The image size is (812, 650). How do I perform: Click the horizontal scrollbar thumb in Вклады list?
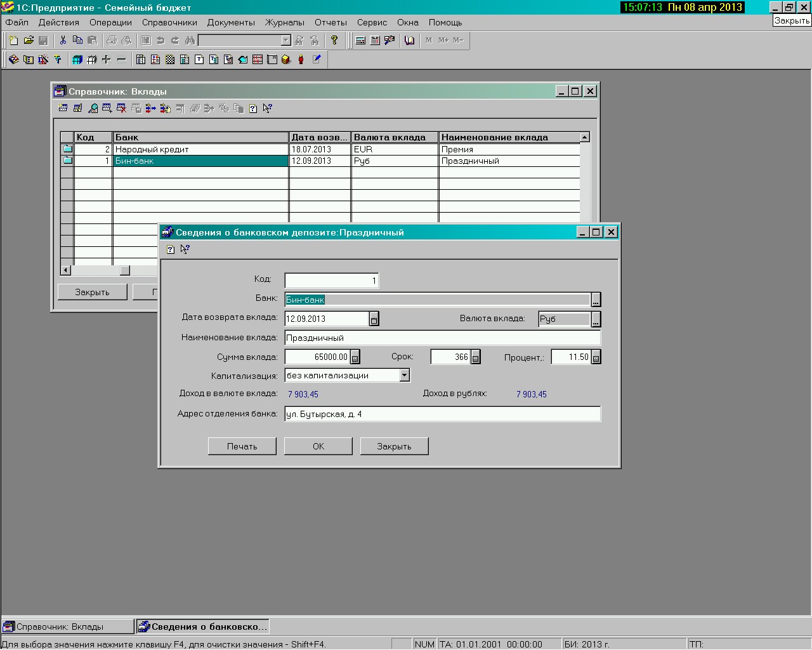pyautogui.click(x=125, y=270)
